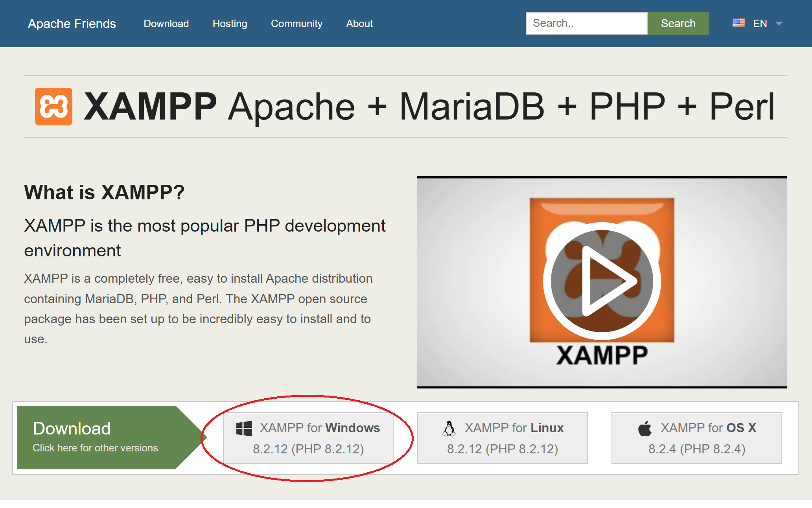Screen dimensions: 812x508
Task: Open the Community page
Action: pos(296,24)
